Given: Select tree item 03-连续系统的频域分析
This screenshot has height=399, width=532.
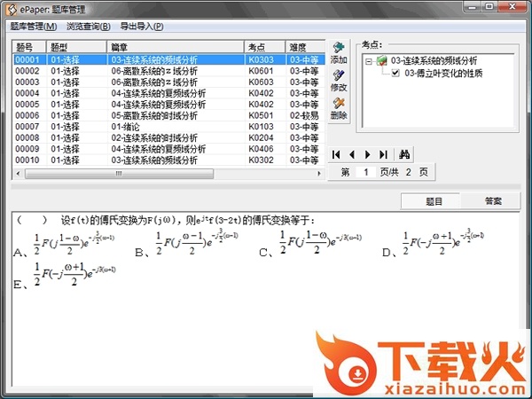Looking at the screenshot, I should [434, 61].
